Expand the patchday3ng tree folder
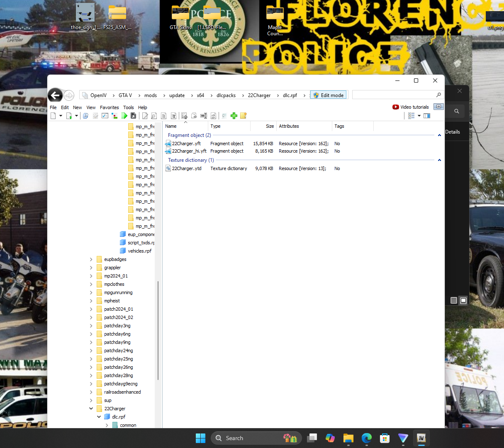 click(x=91, y=326)
